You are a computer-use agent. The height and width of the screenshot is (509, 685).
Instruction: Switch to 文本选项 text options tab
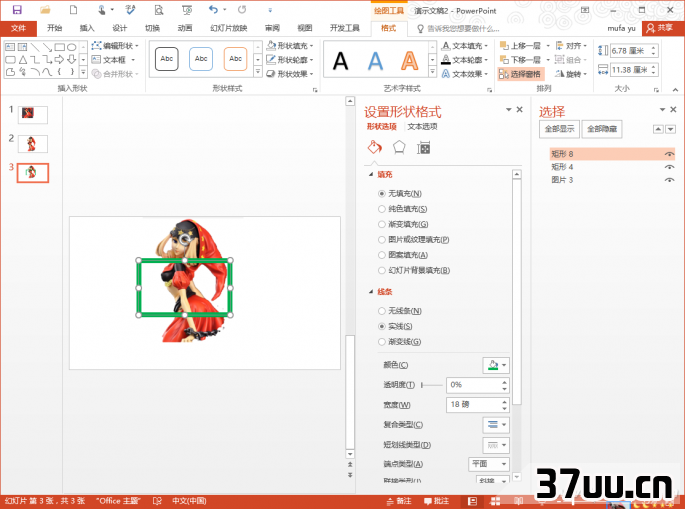[422, 127]
